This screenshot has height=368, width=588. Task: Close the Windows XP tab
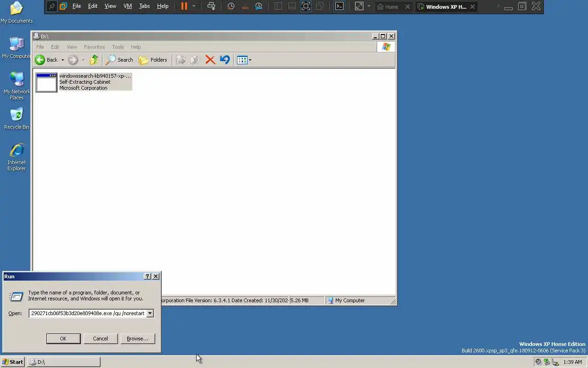472,7
